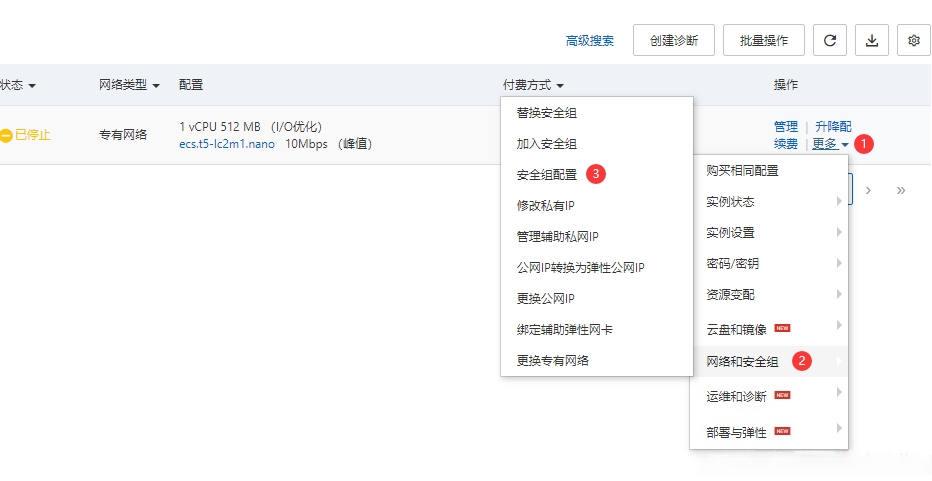The height and width of the screenshot is (481, 932).
Task: Choose 替换安全组 in the submenu
Action: (x=546, y=112)
